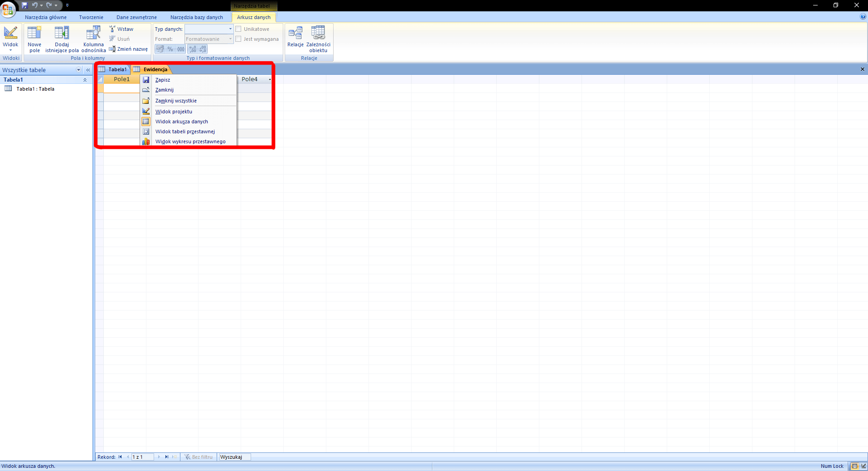Viewport: 868px width, 471px height.
Task: Open the Pole4 column header dropdown
Action: coord(270,79)
